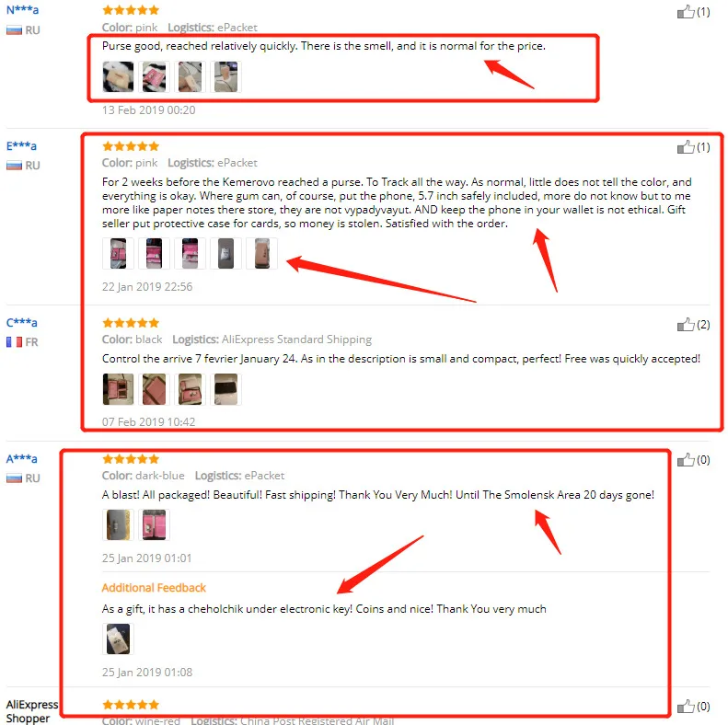Open first photo in N***a's review
The image size is (728, 725).
118,76
